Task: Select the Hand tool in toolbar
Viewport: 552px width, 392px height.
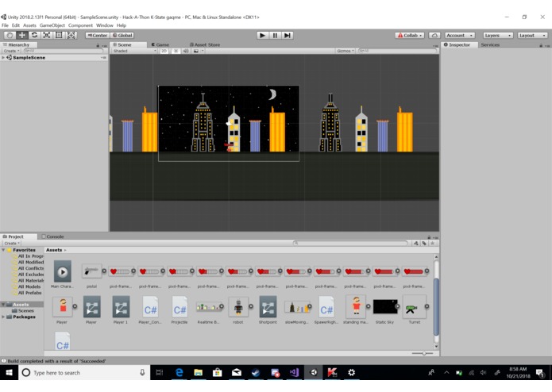Action: point(10,35)
